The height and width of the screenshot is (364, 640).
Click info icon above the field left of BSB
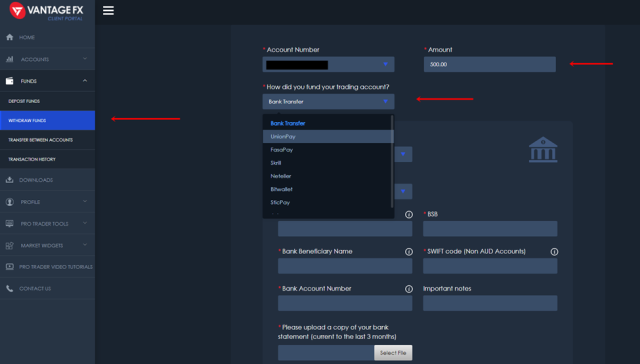409,215
